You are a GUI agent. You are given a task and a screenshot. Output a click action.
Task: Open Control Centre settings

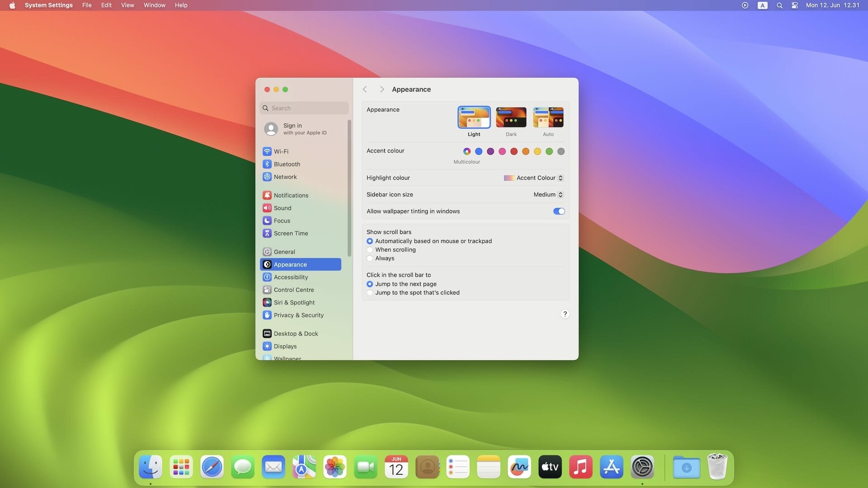[293, 290]
